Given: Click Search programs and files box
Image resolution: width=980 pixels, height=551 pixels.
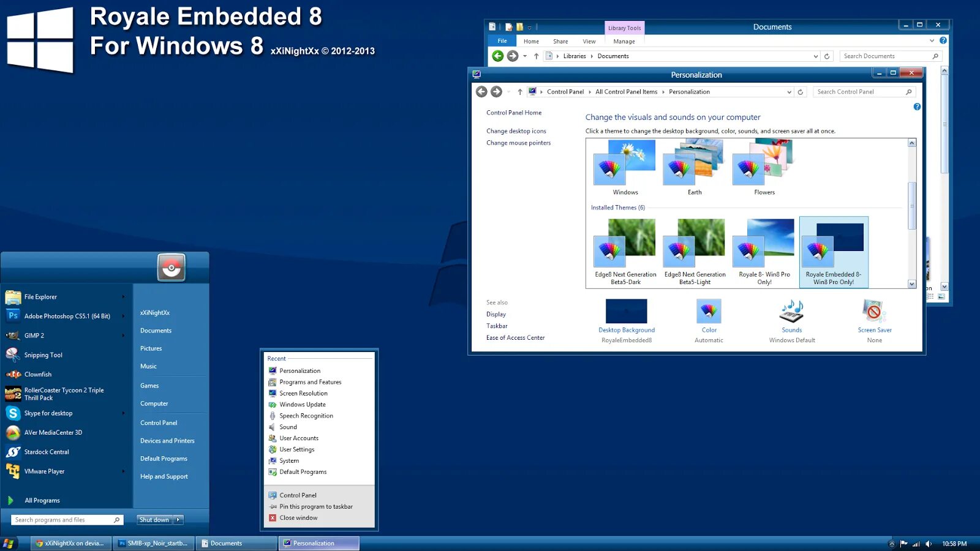Looking at the screenshot, I should click(x=67, y=520).
